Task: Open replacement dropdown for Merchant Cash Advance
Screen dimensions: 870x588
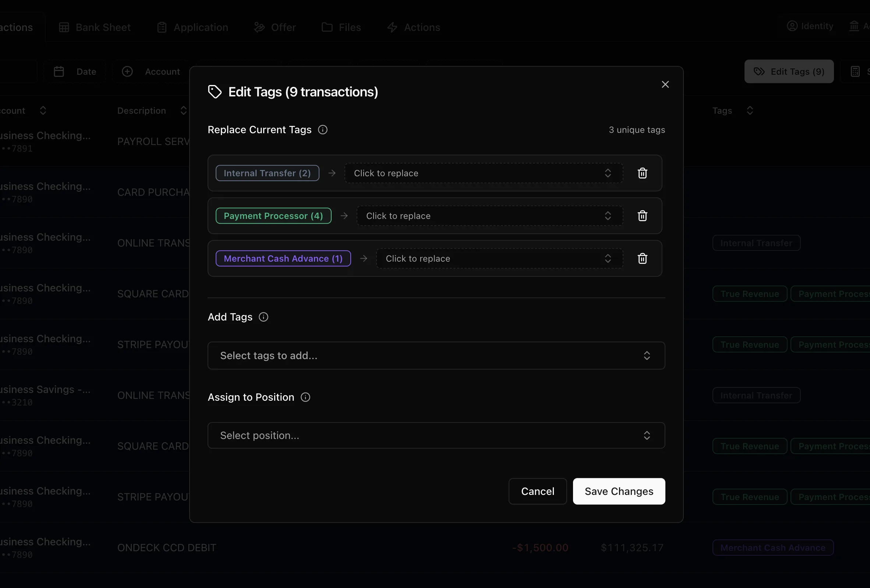Action: (x=499, y=258)
